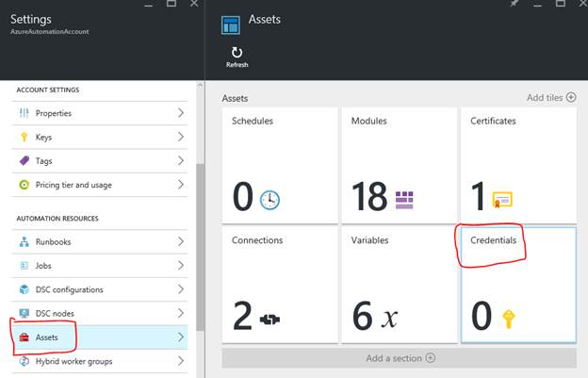Click the yellow Keys icon
The image size is (588, 378).
tap(24, 137)
